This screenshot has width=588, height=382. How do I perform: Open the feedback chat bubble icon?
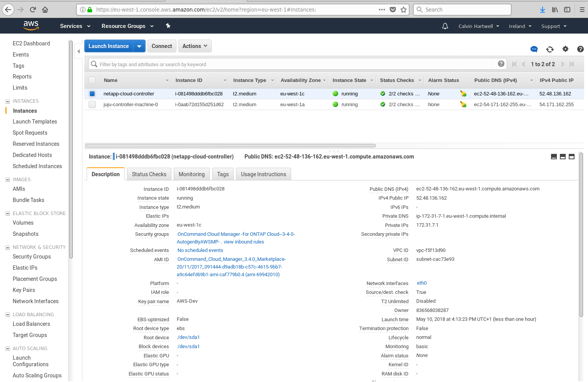(534, 49)
